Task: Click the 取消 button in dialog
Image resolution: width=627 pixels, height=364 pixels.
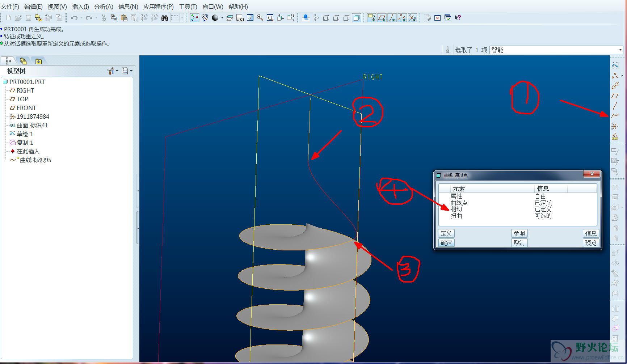Action: (x=519, y=243)
